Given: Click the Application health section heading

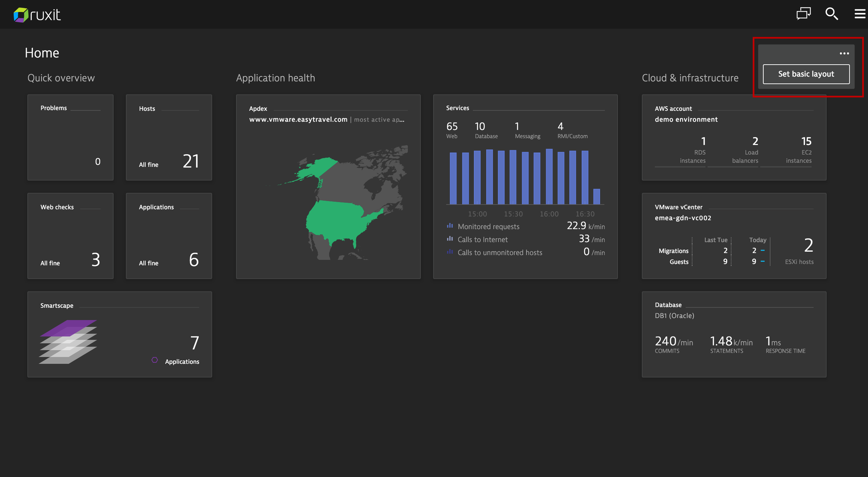Looking at the screenshot, I should click(275, 78).
